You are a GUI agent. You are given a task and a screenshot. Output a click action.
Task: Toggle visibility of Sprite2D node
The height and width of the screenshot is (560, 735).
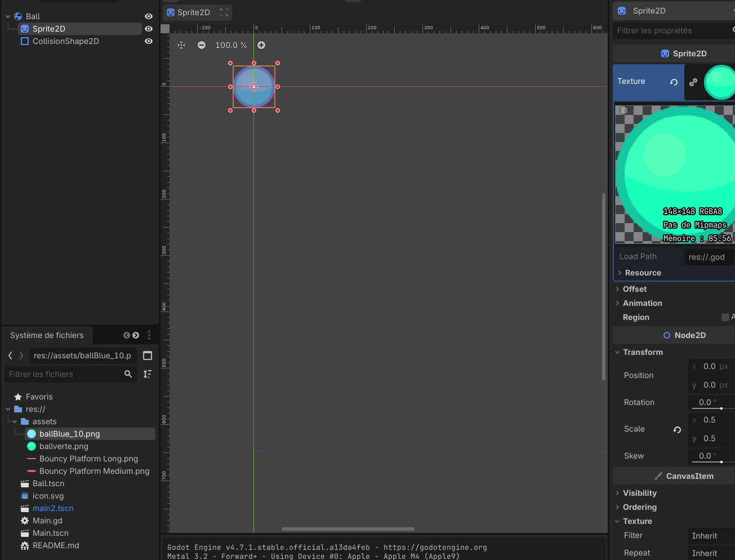tap(149, 29)
